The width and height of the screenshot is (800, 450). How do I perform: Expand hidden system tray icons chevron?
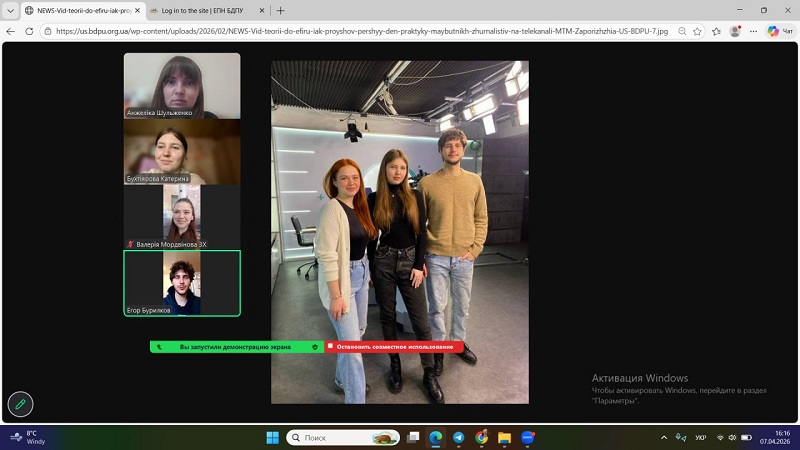tap(664, 438)
